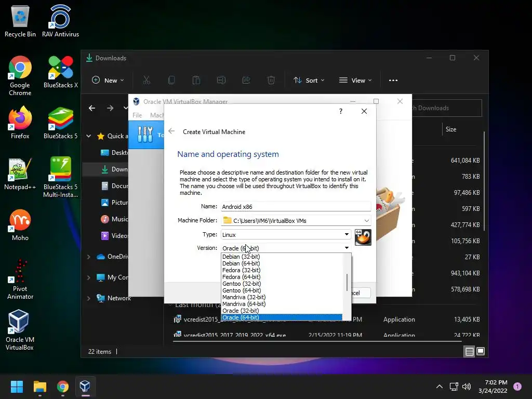
Task: Click the Cut icon in Downloads toolbar
Action: (x=146, y=81)
